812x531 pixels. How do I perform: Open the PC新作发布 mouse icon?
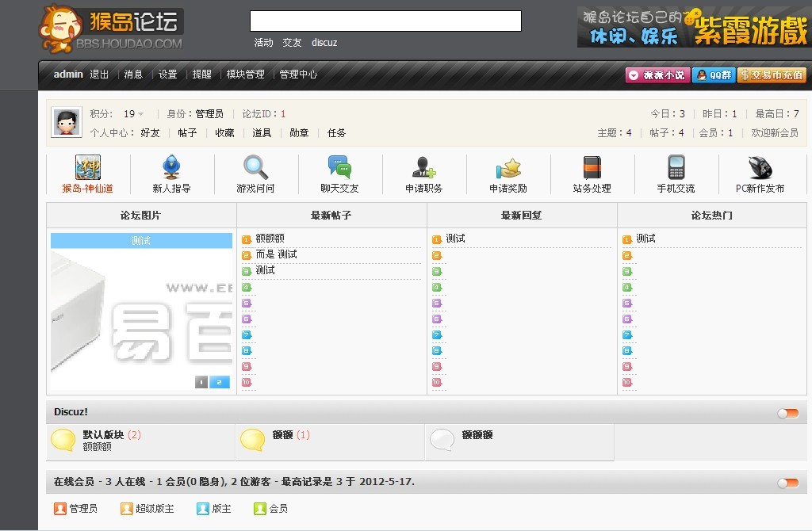point(760,168)
